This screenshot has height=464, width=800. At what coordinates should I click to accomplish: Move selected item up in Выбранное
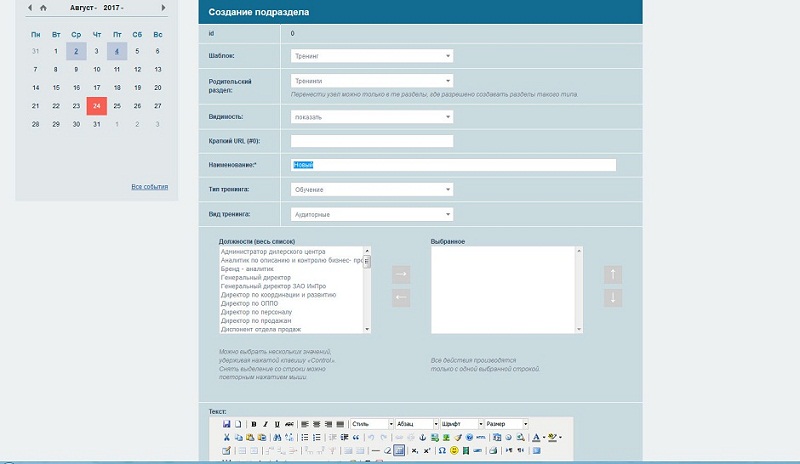coord(613,273)
